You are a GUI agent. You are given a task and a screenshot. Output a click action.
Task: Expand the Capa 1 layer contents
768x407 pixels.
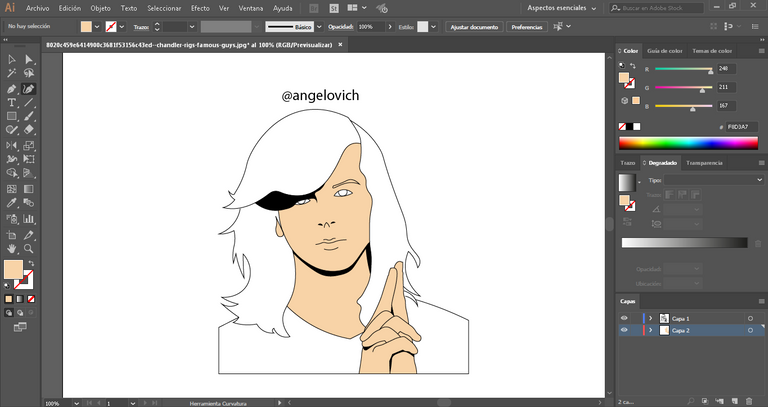(x=651, y=318)
